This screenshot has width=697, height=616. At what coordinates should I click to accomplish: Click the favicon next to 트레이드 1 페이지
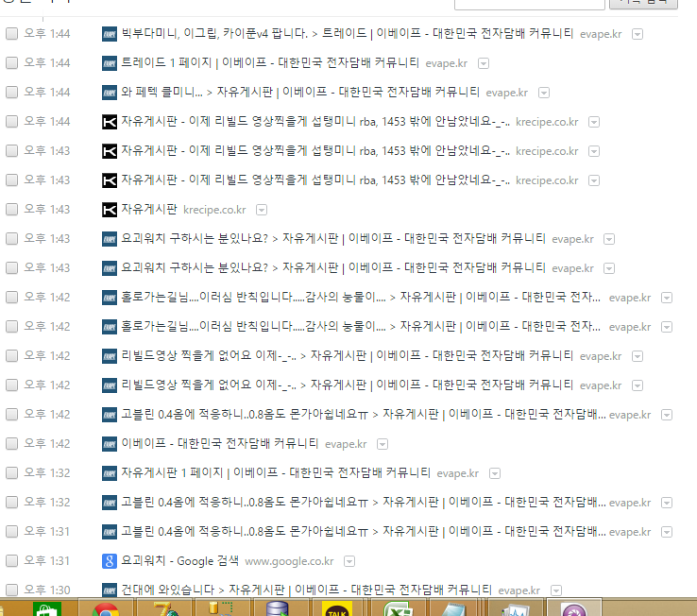click(110, 63)
